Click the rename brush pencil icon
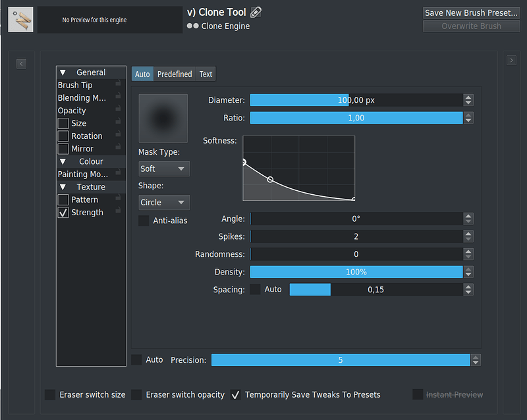The image size is (527, 420). coord(256,13)
